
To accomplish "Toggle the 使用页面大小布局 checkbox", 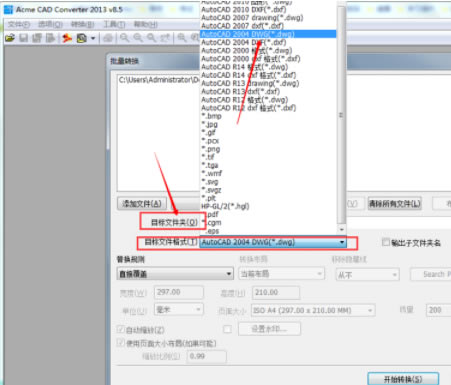I will [120, 343].
